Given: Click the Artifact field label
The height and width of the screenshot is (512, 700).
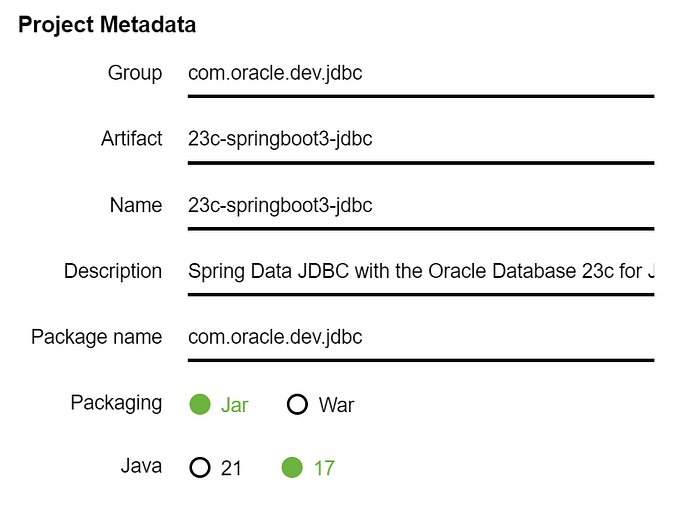Looking at the screenshot, I should 132,138.
